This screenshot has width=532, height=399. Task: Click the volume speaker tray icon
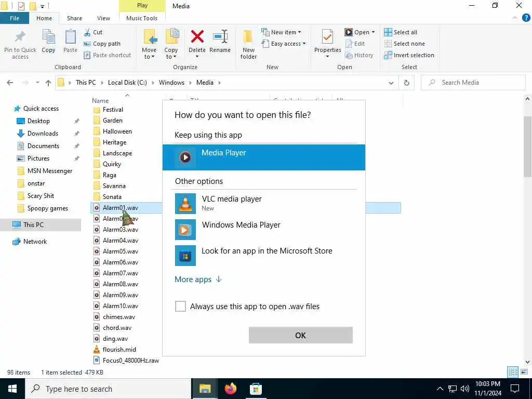coord(465,389)
